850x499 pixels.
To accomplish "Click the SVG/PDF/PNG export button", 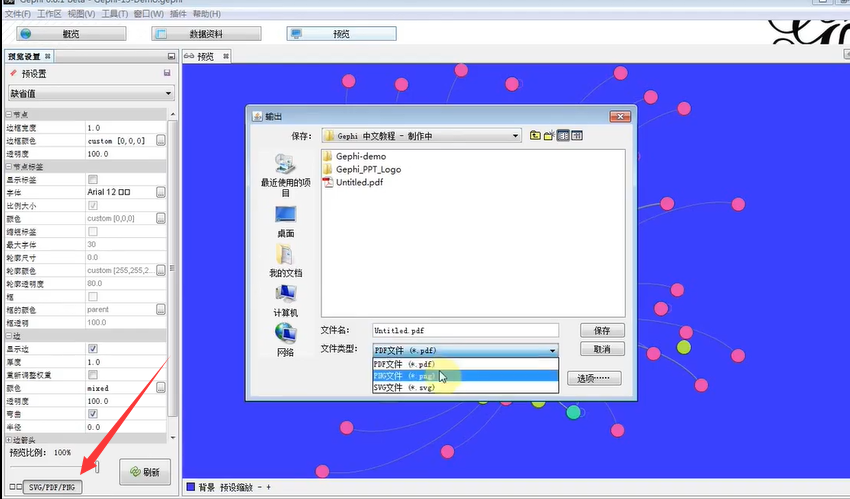I will coord(52,487).
